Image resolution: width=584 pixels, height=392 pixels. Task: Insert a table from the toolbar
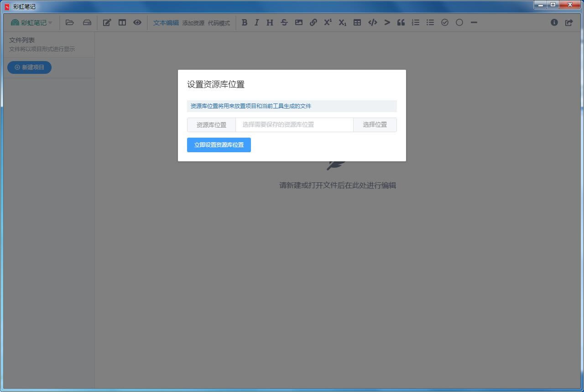pos(357,22)
